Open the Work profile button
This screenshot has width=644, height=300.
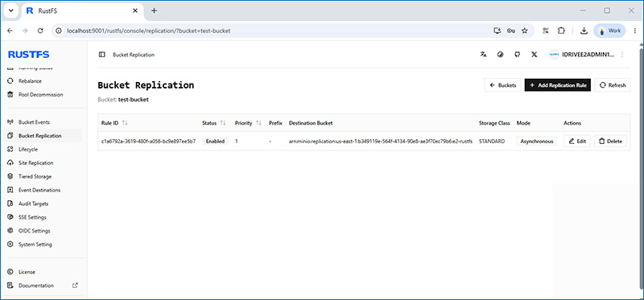(609, 31)
